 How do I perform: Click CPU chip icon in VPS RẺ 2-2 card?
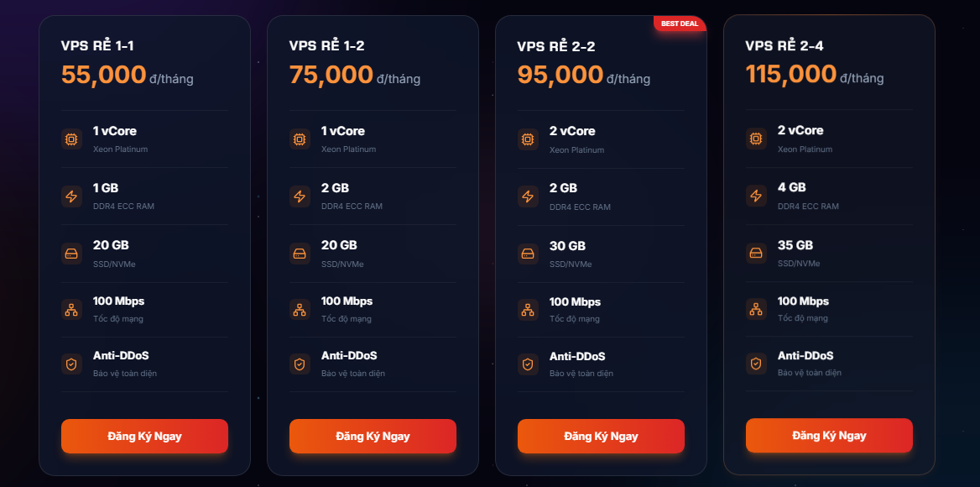pos(528,139)
